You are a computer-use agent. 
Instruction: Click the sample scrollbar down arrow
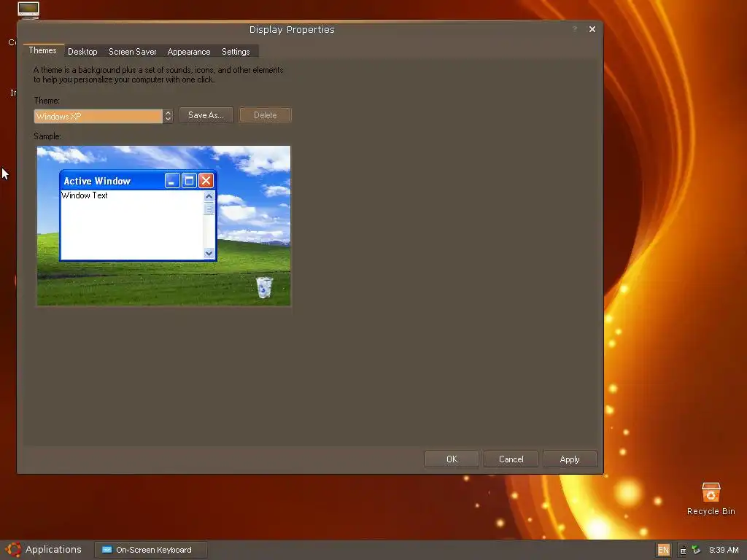(209, 253)
